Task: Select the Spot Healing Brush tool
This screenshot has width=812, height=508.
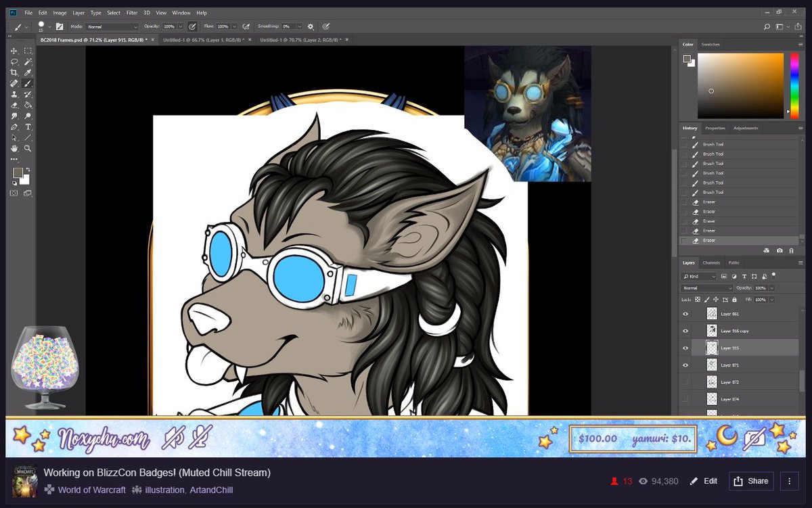Action: [14, 83]
